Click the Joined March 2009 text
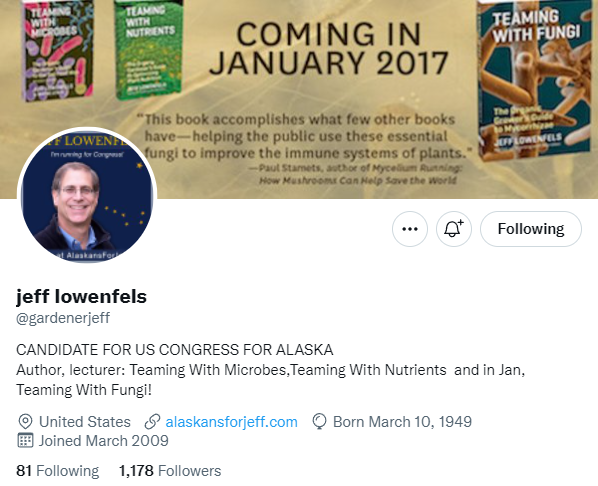This screenshot has width=598, height=486. coord(103,441)
